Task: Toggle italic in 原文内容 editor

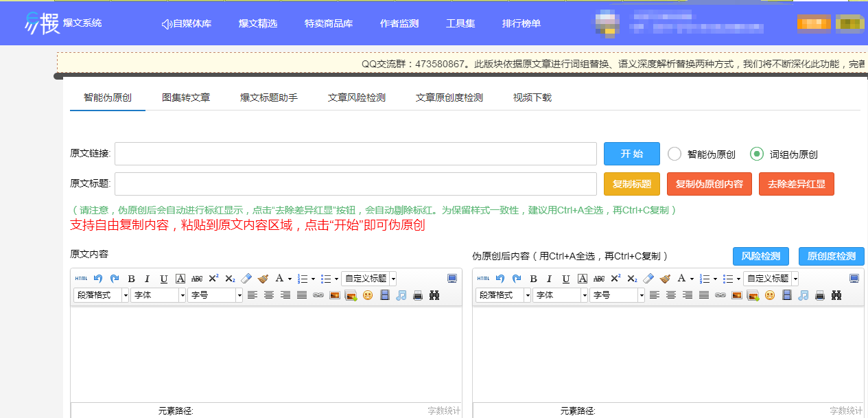Action: point(148,279)
